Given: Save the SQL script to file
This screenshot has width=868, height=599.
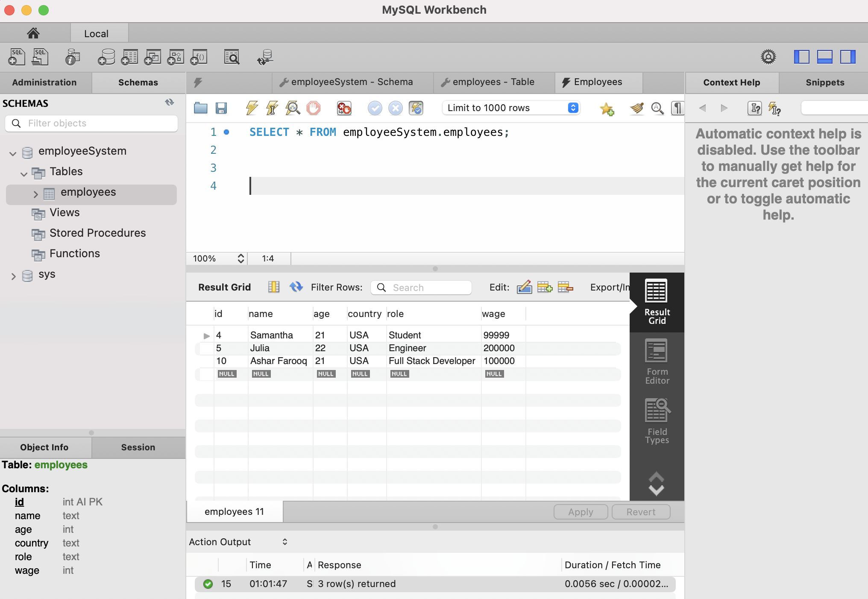Looking at the screenshot, I should (x=221, y=108).
